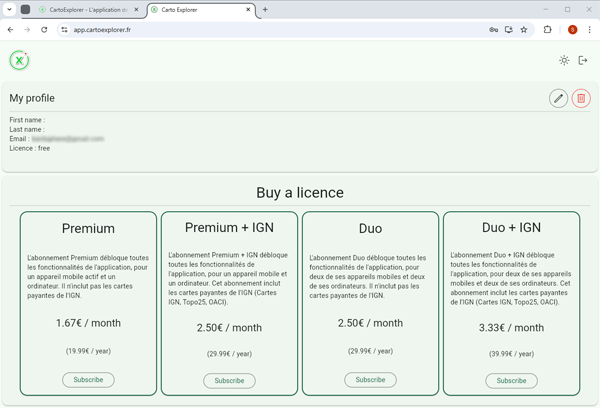Image resolution: width=600 pixels, height=408 pixels.
Task: Open the Chrome profile avatar
Action: pos(572,30)
